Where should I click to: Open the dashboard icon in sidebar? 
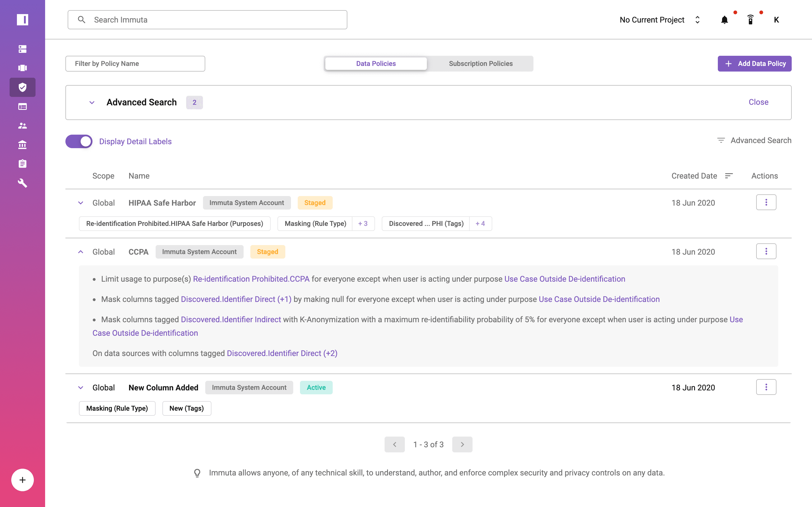[22, 106]
